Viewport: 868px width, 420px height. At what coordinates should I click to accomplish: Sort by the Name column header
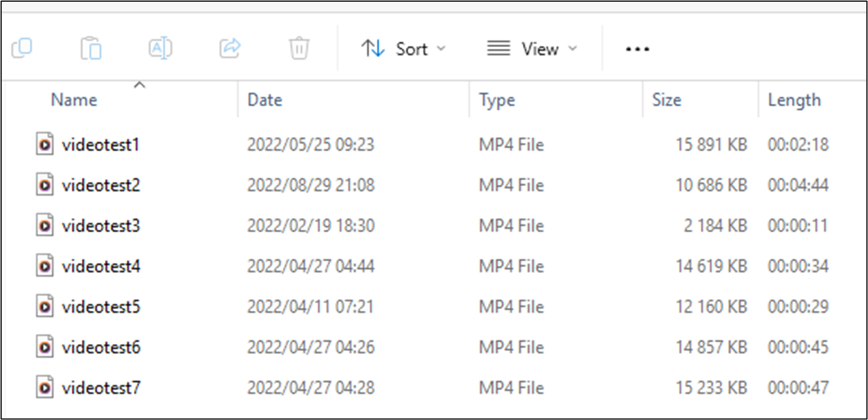click(74, 100)
